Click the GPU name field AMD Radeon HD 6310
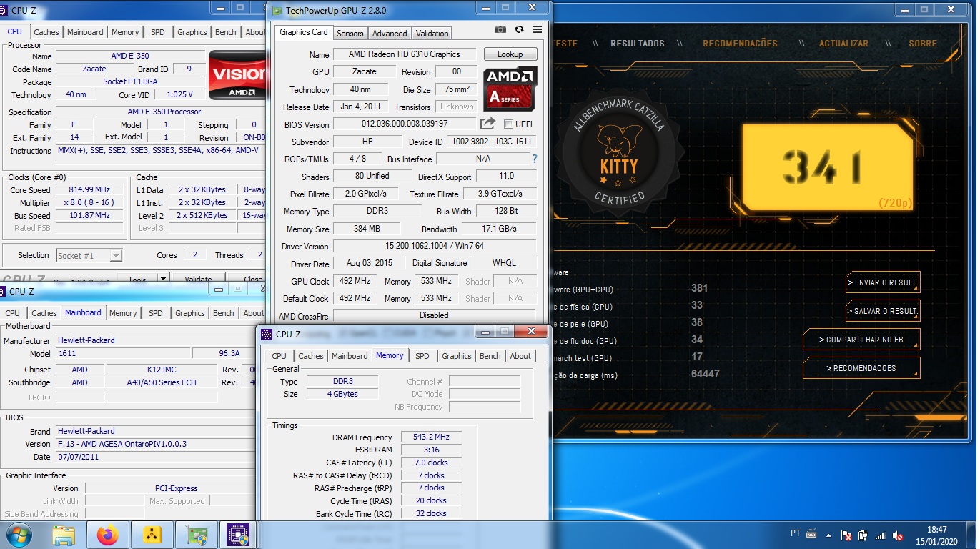980x549 pixels. coord(404,54)
